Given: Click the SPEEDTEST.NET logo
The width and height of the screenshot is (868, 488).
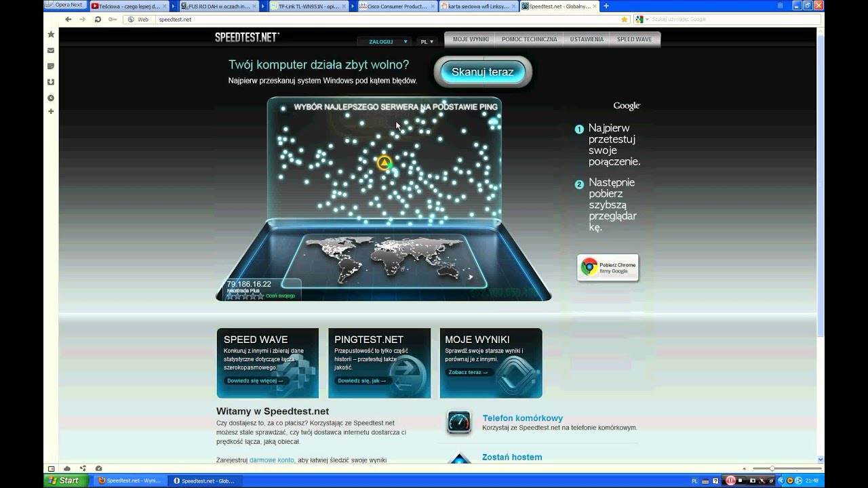Looking at the screenshot, I should tap(247, 37).
